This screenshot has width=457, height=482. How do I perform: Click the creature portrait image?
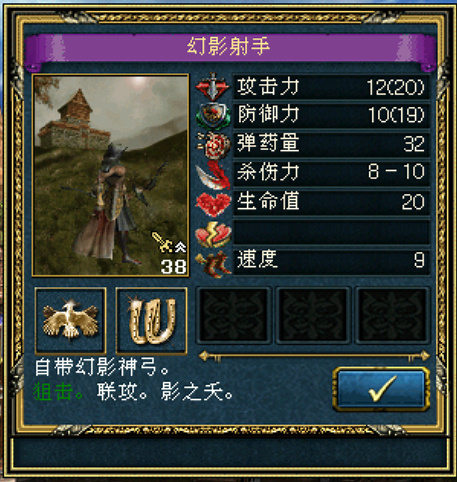tap(110, 175)
